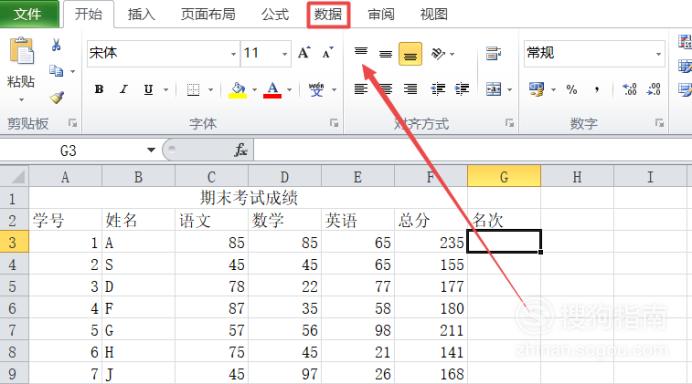Click the Cut scissors icon
Image resolution: width=692 pixels, height=384 pixels.
56,45
